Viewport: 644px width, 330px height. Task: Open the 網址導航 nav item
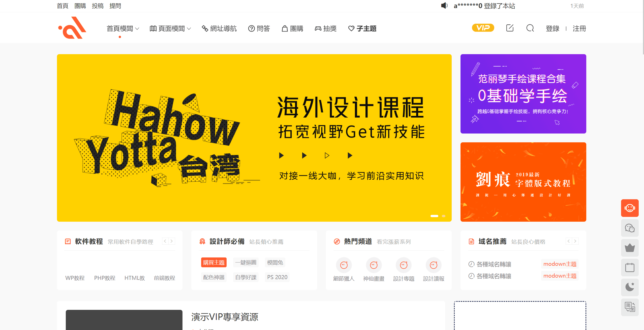(219, 28)
